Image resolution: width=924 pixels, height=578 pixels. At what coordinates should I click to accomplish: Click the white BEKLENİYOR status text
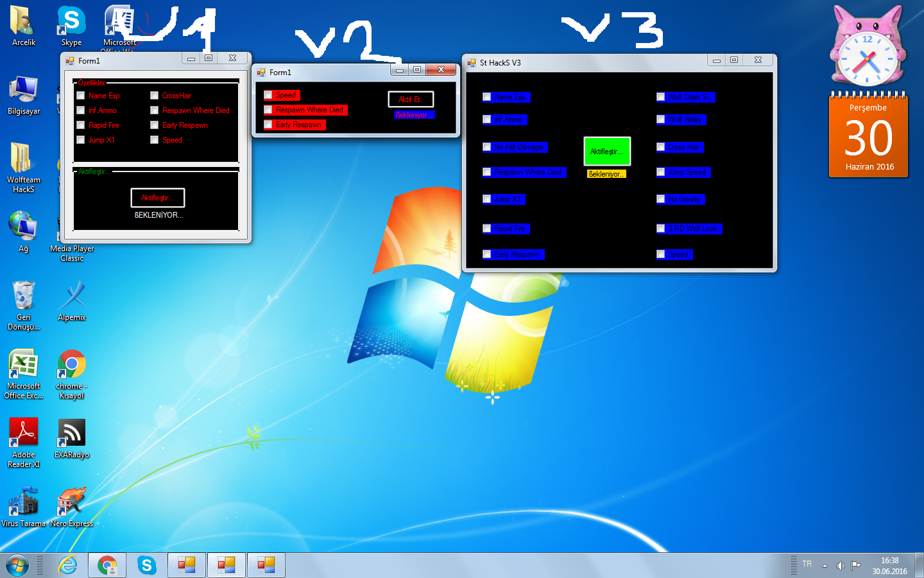click(158, 215)
